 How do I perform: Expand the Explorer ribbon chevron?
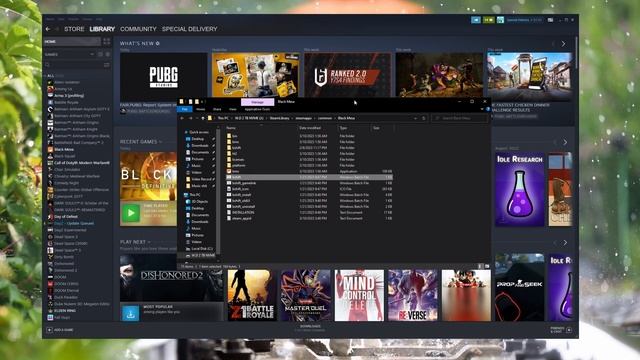[x=482, y=109]
